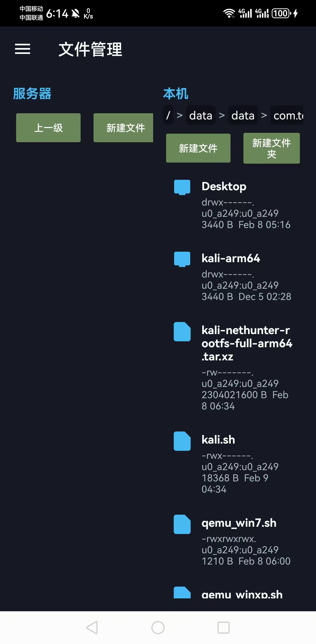Select the com.t breadcrumb path segment
This screenshot has height=644, width=316.
(288, 115)
